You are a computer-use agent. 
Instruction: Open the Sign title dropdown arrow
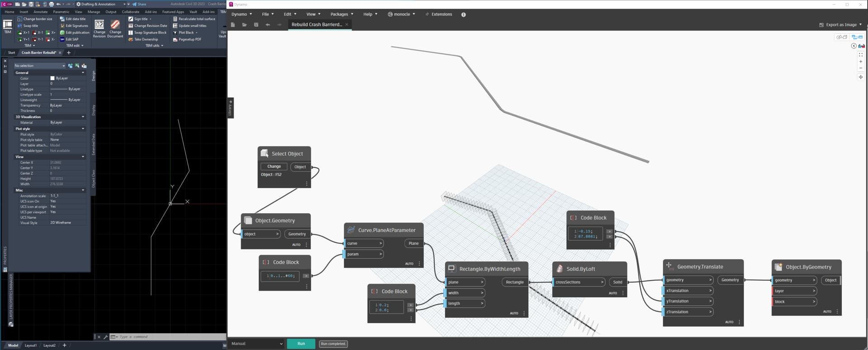pos(151,19)
